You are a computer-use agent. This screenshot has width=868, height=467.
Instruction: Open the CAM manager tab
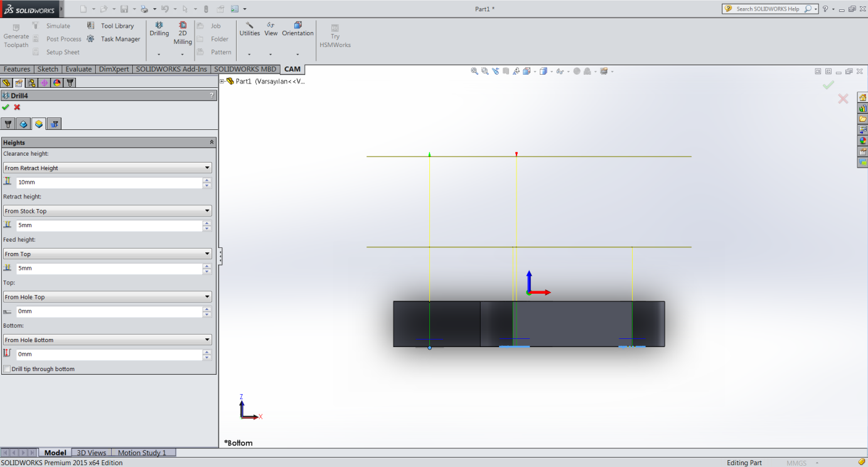point(70,83)
